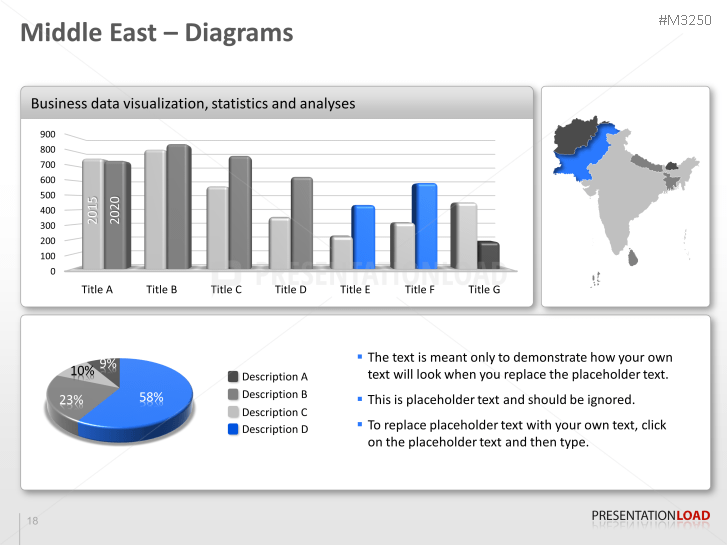
Task: Select the Sri Lanka island shape
Action: point(632,258)
